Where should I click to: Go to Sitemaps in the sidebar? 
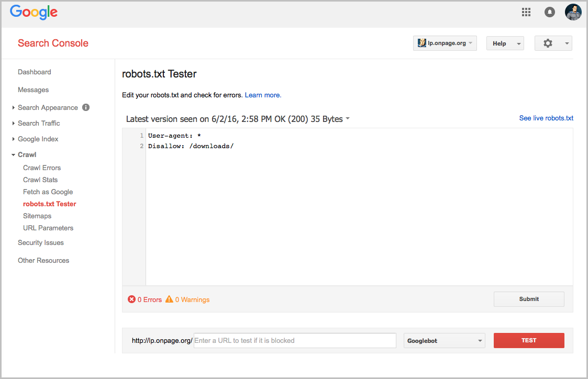click(37, 216)
